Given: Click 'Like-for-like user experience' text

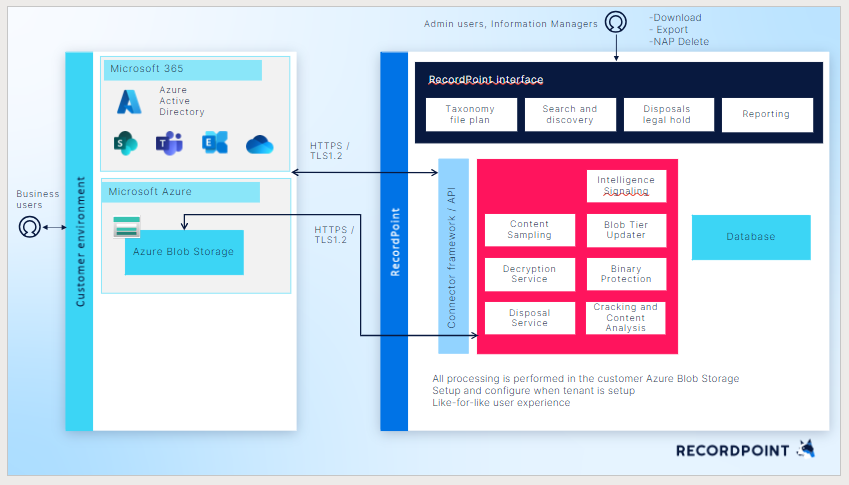Looking at the screenshot, I should pos(501,403).
